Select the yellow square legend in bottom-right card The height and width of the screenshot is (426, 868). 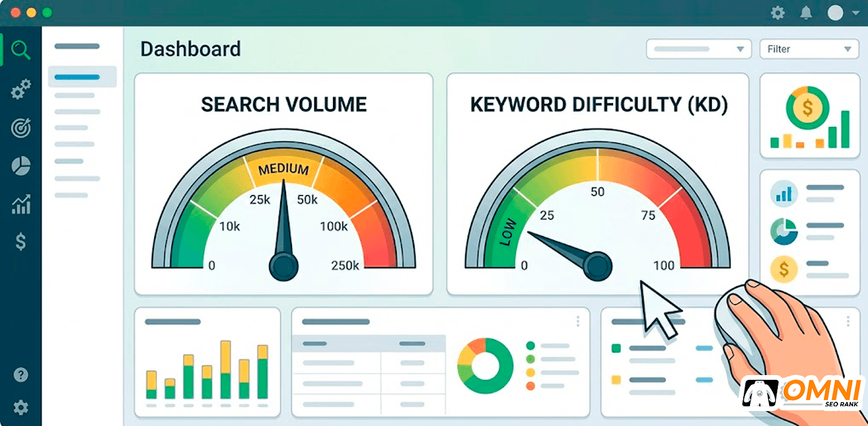click(616, 380)
